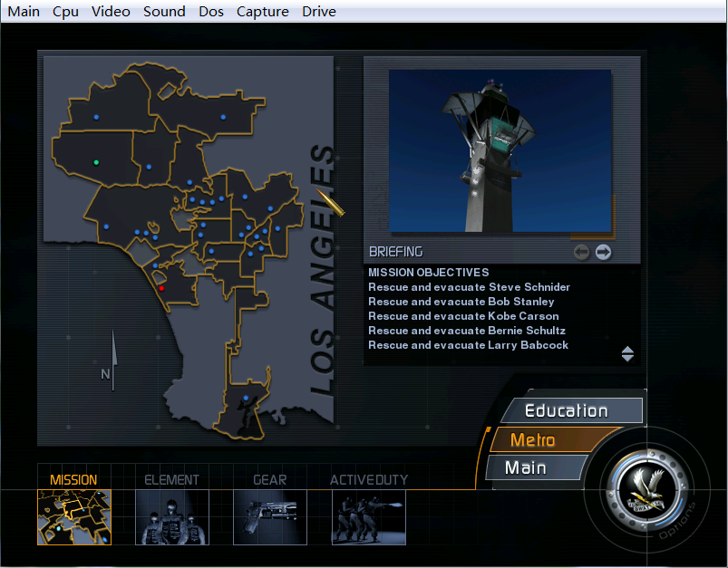This screenshot has width=728, height=568.
Task: Click the Main button below Metro
Action: pyautogui.click(x=534, y=467)
